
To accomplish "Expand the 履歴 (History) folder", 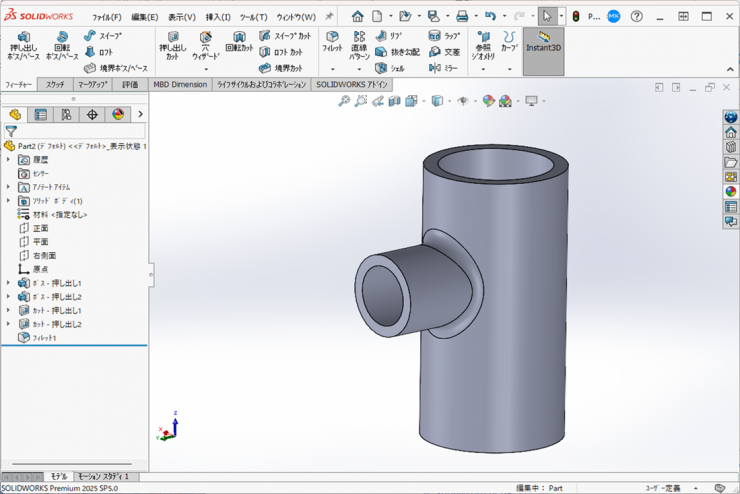I will coord(9,160).
